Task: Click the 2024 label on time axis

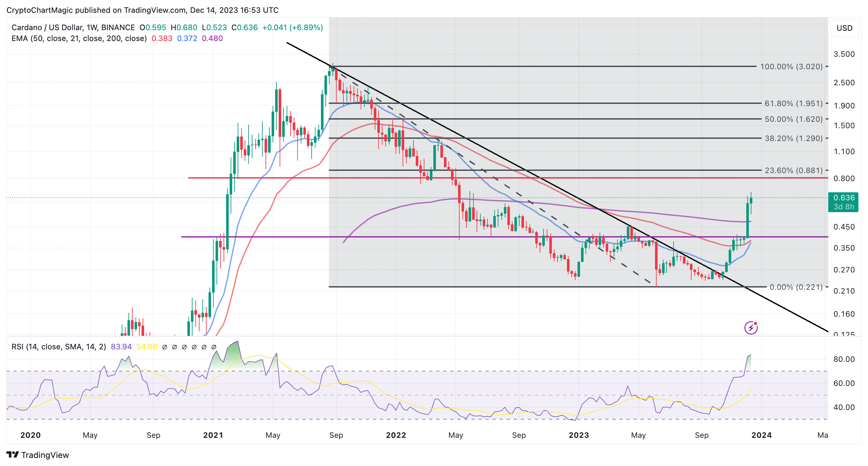Action: 762,435
